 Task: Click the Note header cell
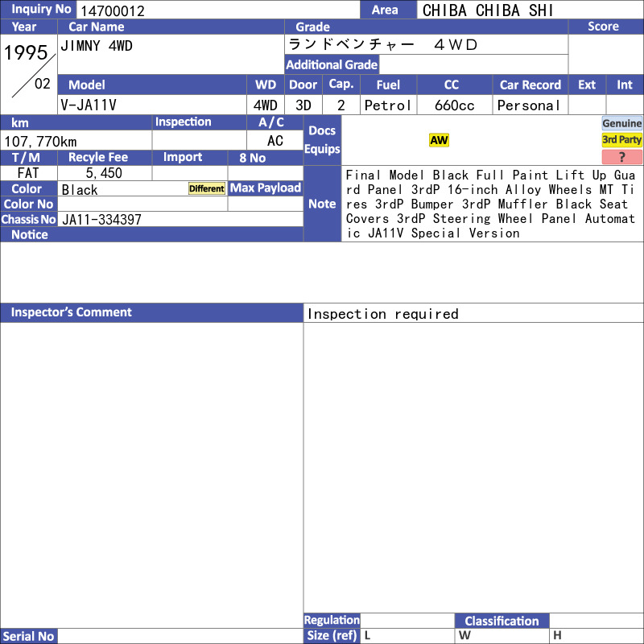point(322,204)
